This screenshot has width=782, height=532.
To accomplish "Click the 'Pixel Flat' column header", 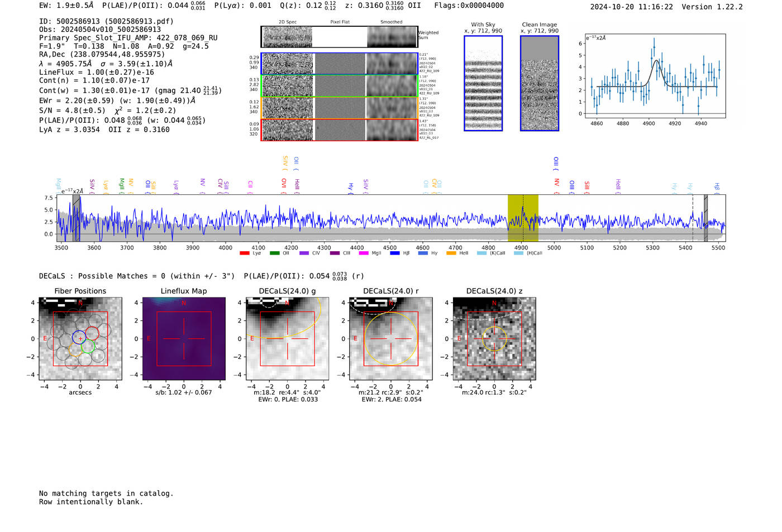I will tap(340, 22).
